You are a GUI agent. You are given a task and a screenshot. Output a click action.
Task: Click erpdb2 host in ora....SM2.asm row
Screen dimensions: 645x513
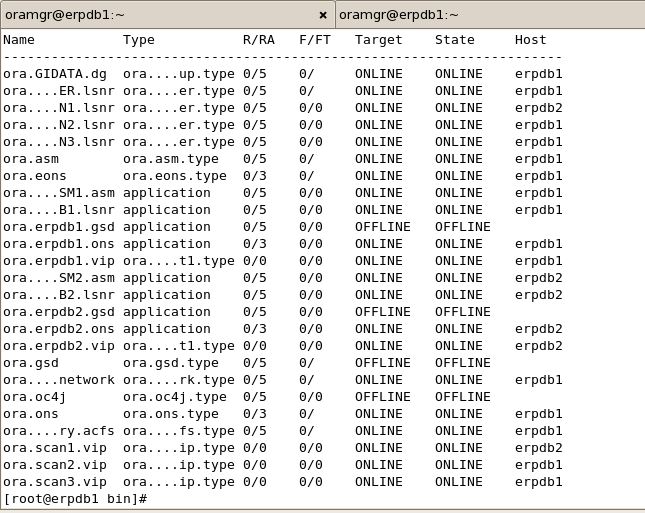pos(538,278)
